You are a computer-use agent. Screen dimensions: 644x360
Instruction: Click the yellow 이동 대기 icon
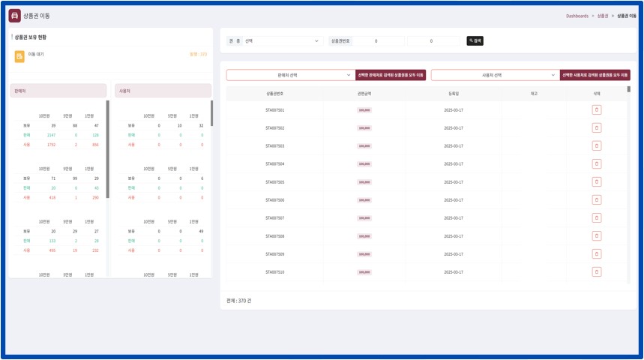(19, 55)
